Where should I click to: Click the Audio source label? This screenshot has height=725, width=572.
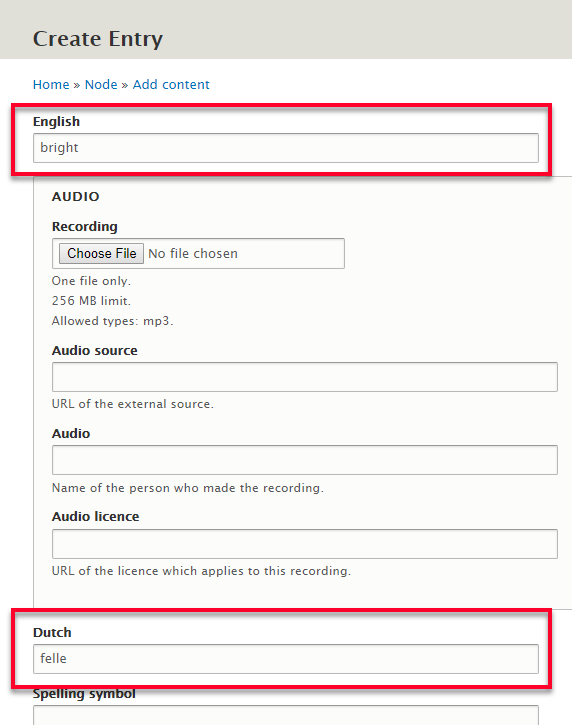[95, 350]
